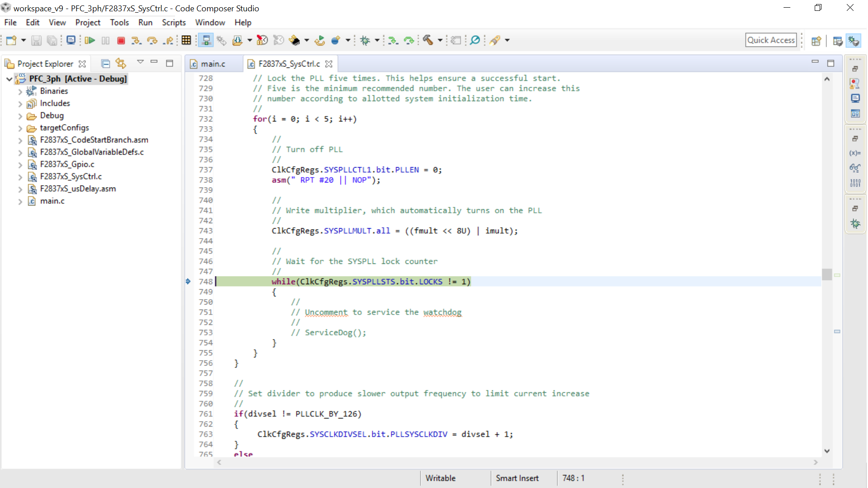Switch to the main.c editor tab
The image size is (868, 488).
pos(213,64)
